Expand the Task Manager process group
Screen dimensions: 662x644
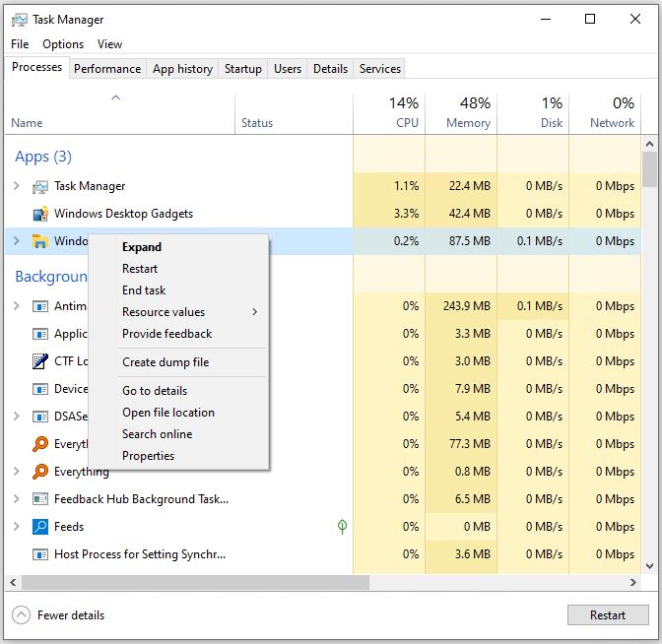point(17,186)
